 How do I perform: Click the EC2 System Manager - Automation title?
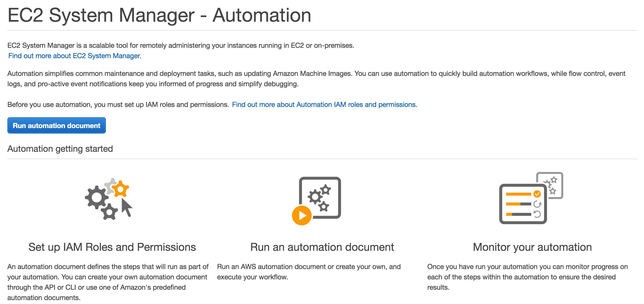[159, 15]
